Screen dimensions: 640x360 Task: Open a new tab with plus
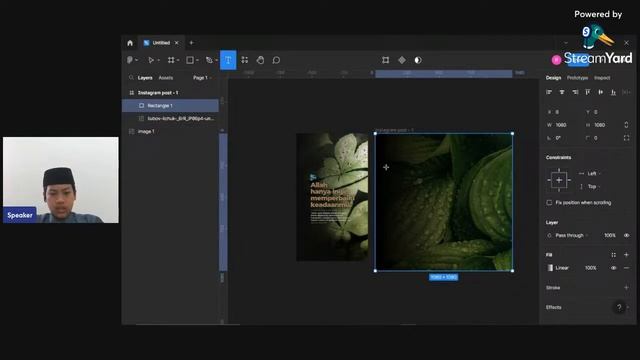(191, 43)
